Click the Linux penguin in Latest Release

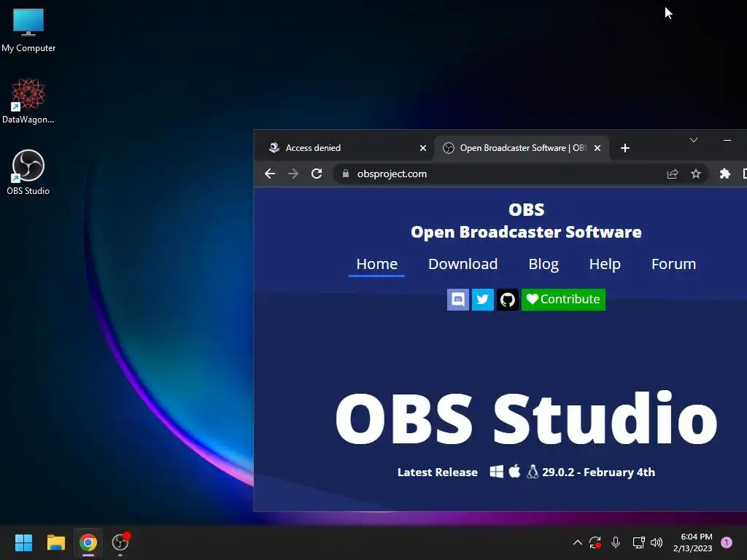click(x=533, y=472)
